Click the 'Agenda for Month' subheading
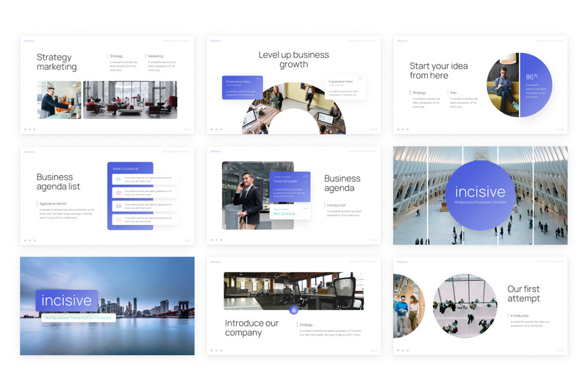The image size is (588, 391). coord(53,204)
